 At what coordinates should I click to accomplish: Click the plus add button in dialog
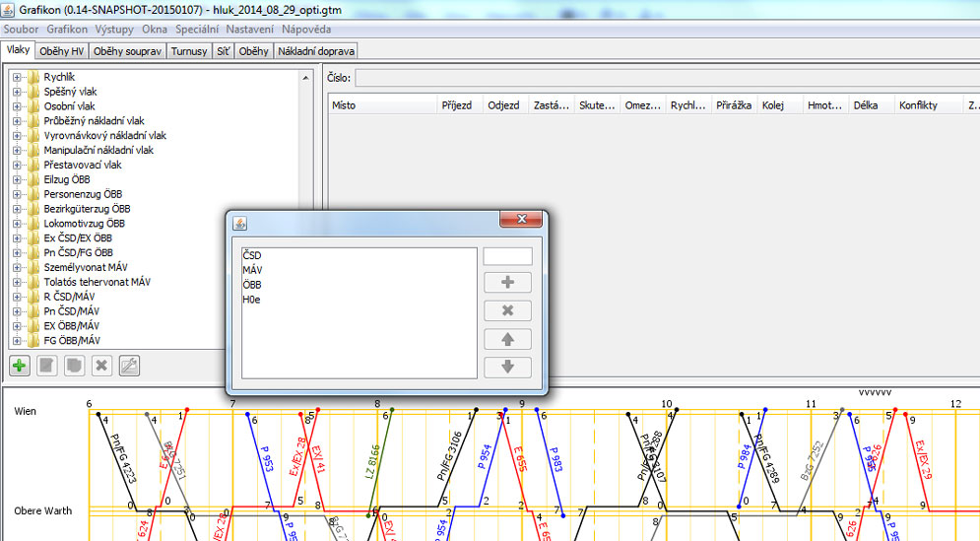(507, 282)
